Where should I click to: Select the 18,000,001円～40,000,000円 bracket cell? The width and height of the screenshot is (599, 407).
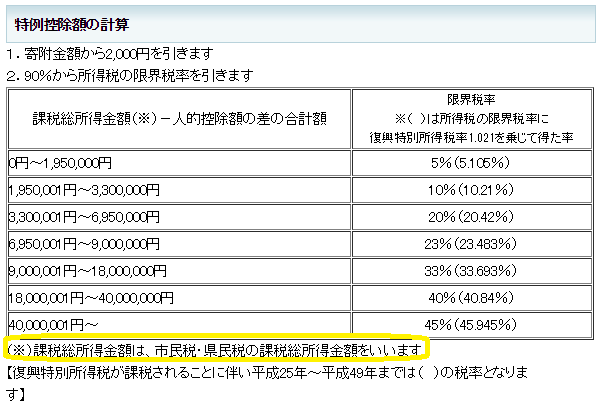[179, 298]
